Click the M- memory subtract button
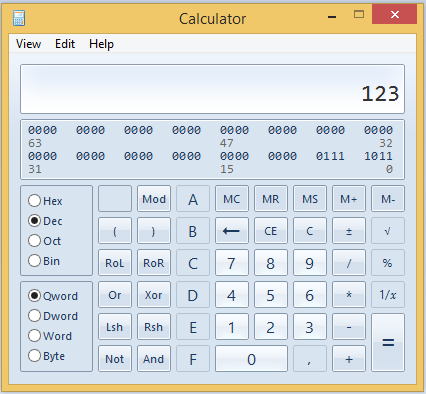This screenshot has height=394, width=426. [x=388, y=199]
